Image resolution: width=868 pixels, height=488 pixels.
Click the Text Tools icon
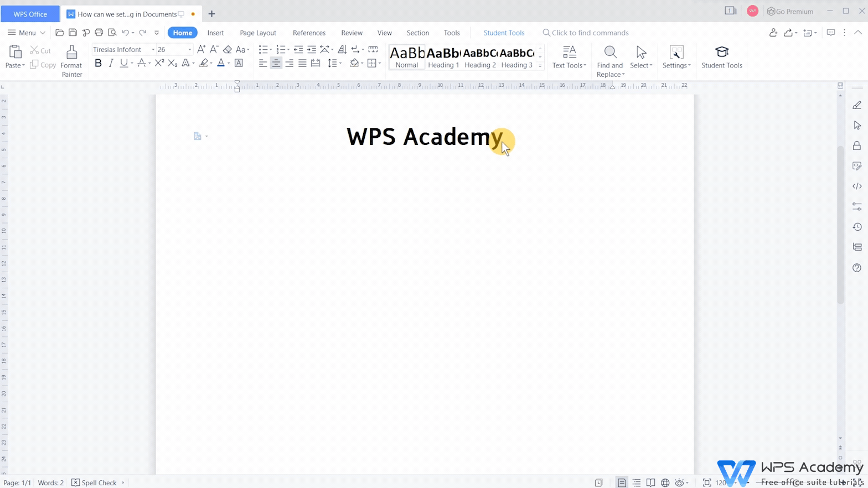pyautogui.click(x=569, y=52)
